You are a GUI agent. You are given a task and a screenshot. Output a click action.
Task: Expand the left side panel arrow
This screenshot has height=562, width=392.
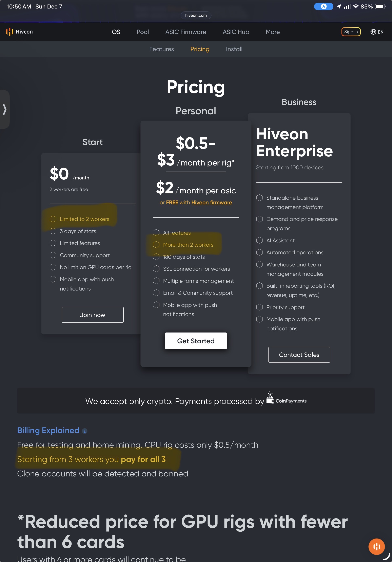[5, 109]
